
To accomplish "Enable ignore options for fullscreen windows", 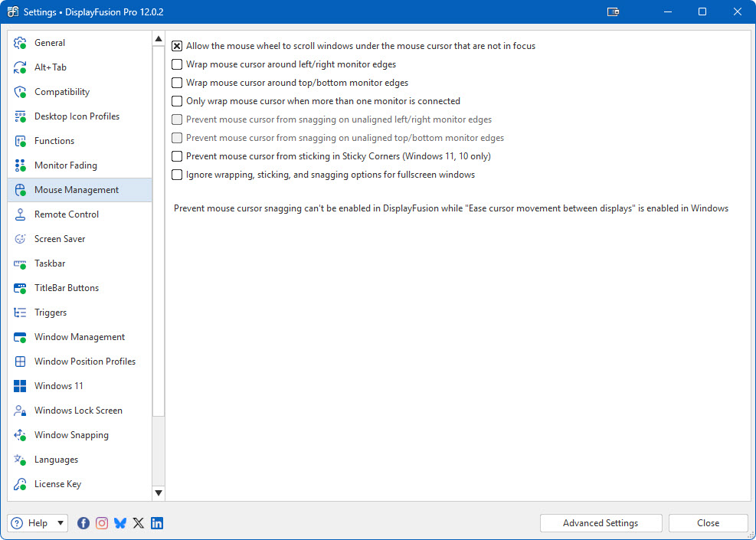I will click(177, 175).
